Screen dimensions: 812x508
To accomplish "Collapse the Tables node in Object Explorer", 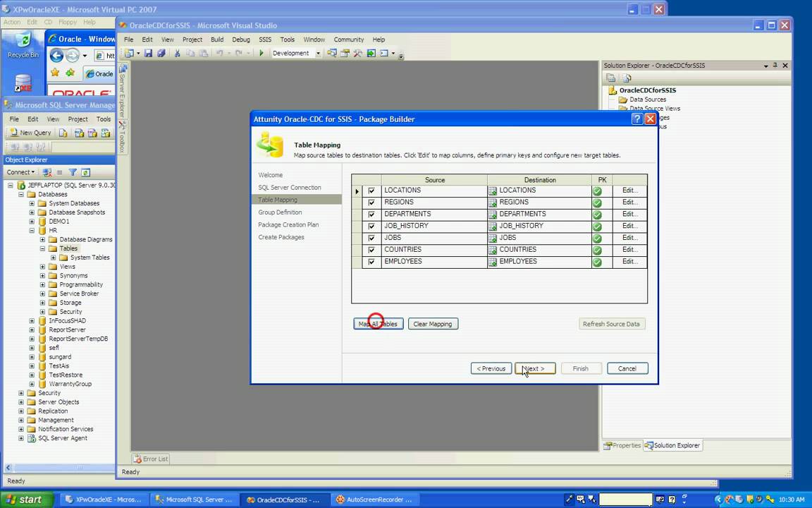I will 42,249.
